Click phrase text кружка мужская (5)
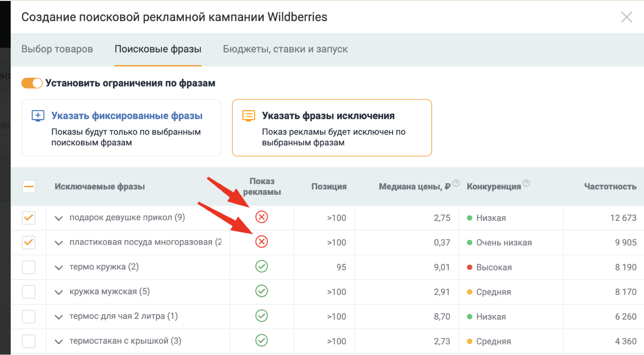 tap(110, 291)
